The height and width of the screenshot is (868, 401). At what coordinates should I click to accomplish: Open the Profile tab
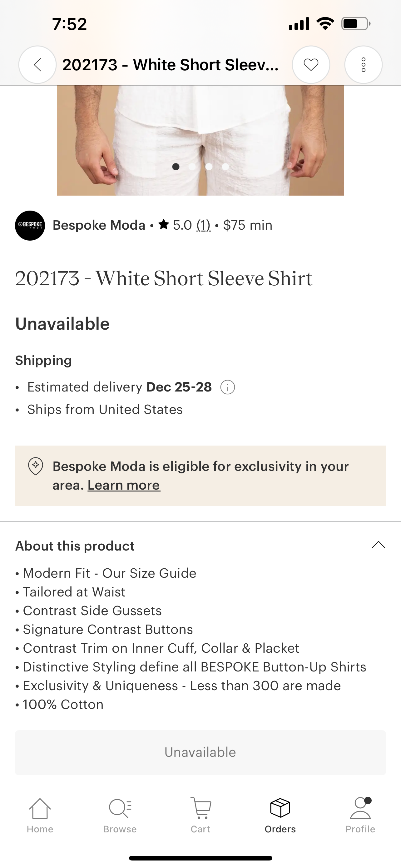pyautogui.click(x=360, y=815)
